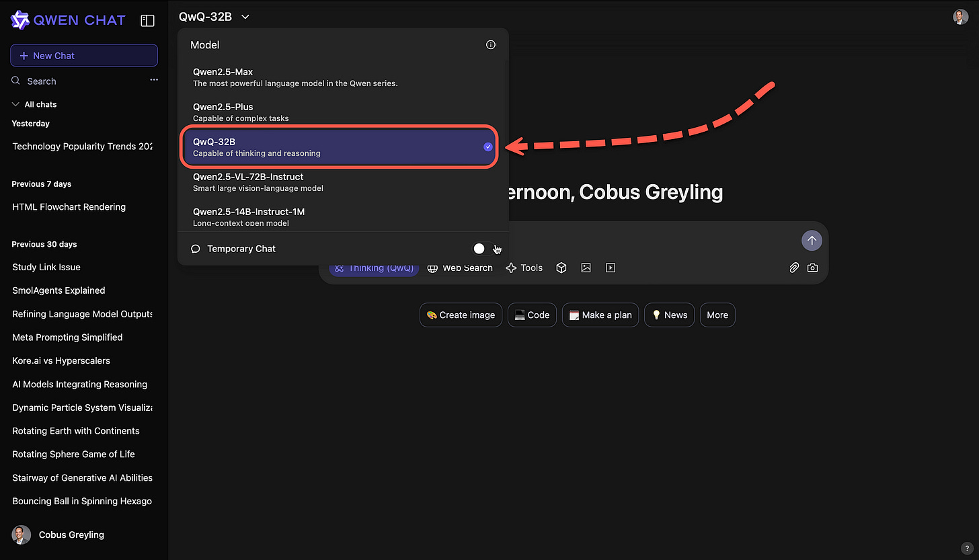Collapse the sidebar with the panel icon
Screen dimensions: 979x560
[x=147, y=21]
